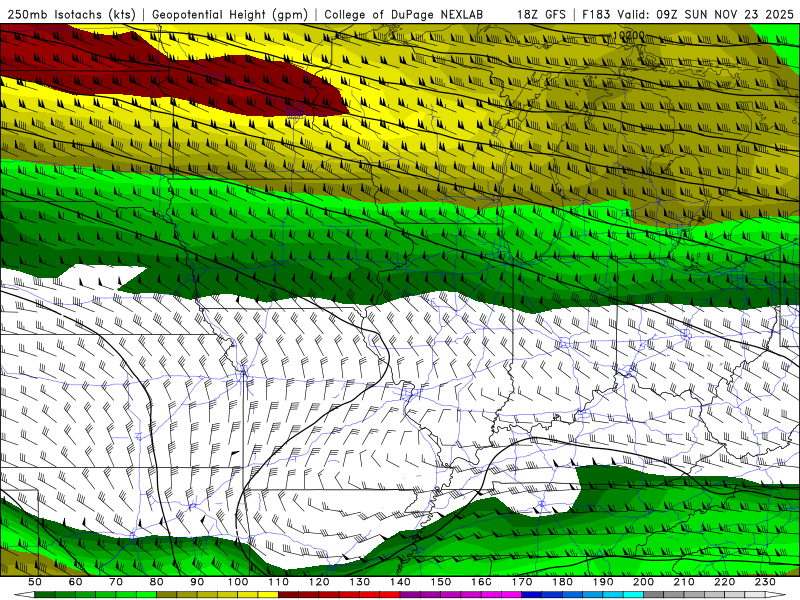Select the purple swatch just right of 140
The width and height of the screenshot is (800, 600).
point(410,595)
